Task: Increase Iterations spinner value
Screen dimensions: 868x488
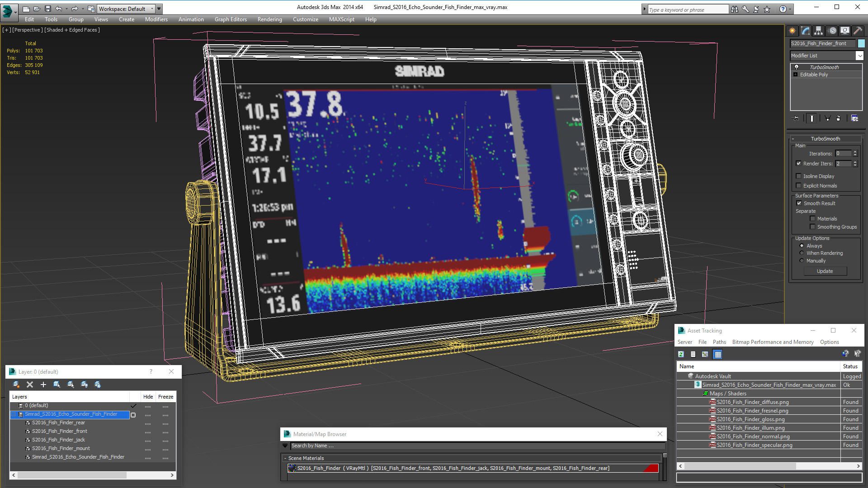Action: point(855,152)
